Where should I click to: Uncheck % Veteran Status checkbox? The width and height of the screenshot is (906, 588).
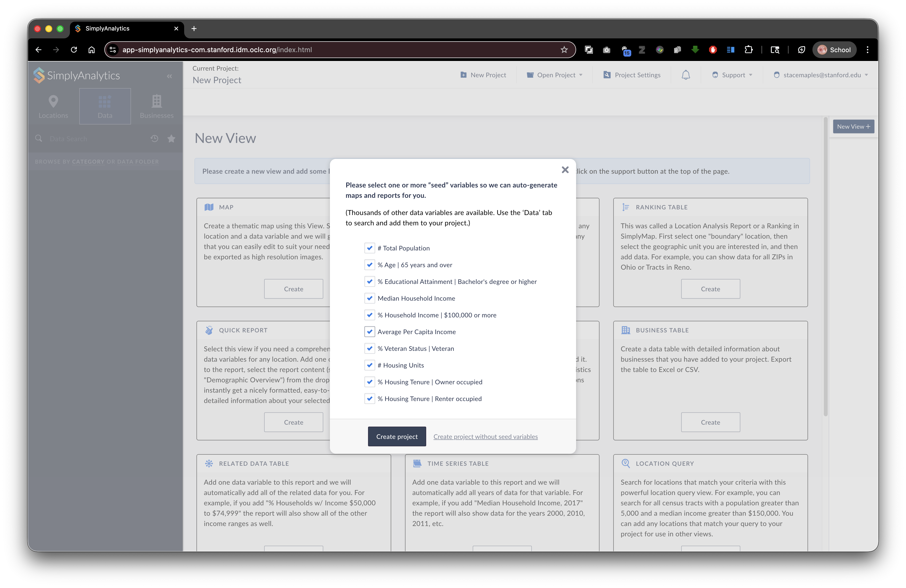[369, 348]
